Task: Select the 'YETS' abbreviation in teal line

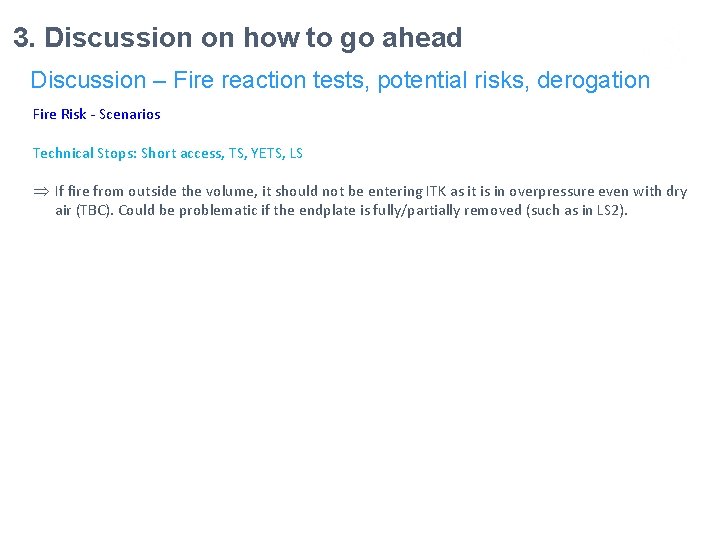Action: [267, 153]
